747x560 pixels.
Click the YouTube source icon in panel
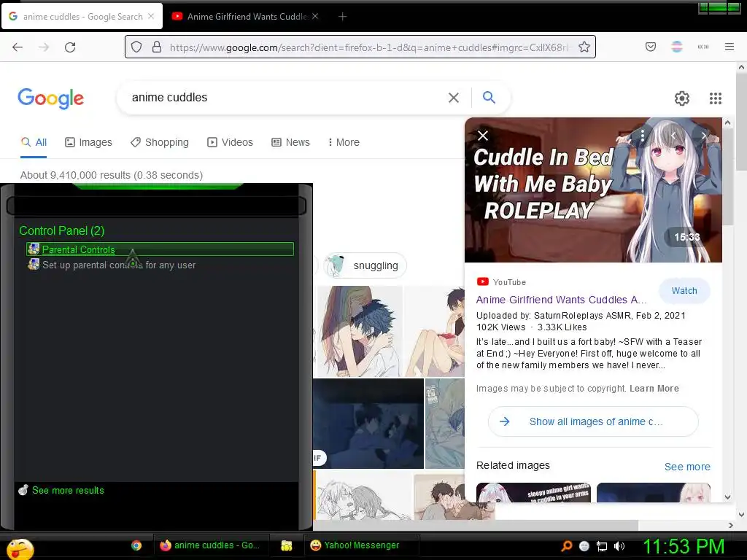(483, 281)
